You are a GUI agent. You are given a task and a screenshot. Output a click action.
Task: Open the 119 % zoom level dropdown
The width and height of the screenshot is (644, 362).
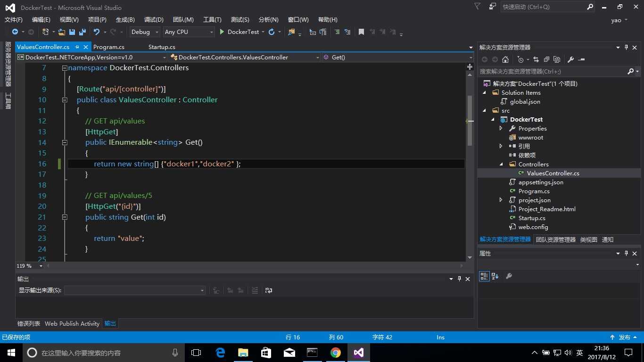click(41, 266)
